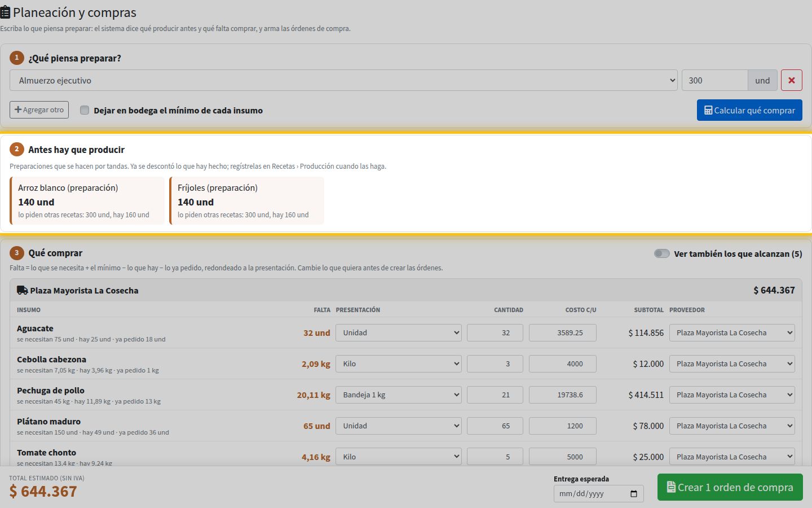Open the Plátano maduro presentation dropdown
The width and height of the screenshot is (812, 508).
point(399,426)
